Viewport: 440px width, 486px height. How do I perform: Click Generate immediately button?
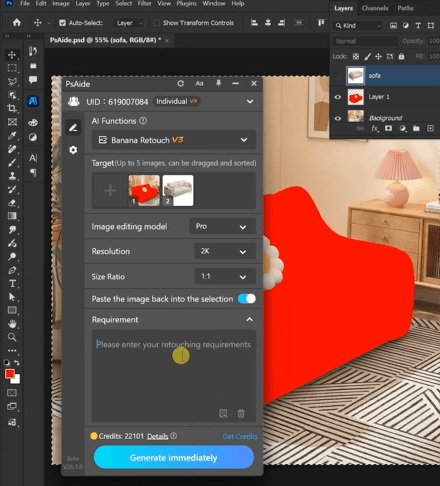click(174, 458)
